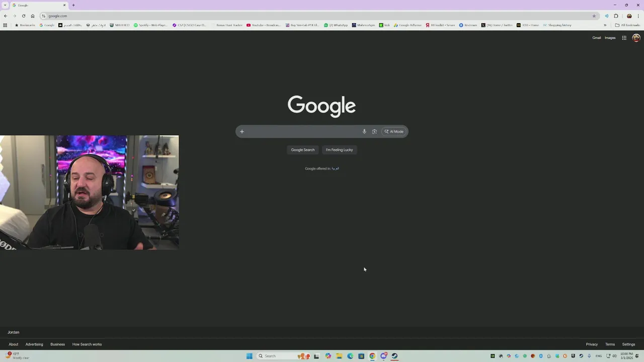
Task: Open the Business footer link
Action: tap(57, 344)
